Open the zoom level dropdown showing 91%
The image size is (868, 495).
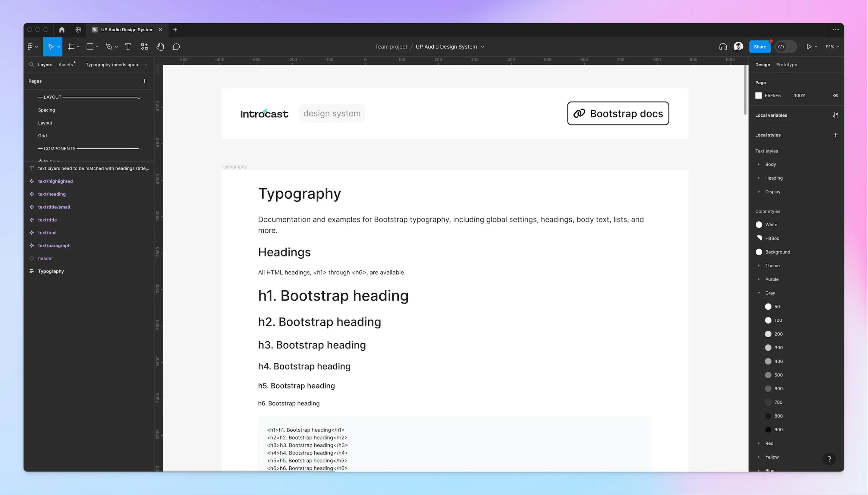pyautogui.click(x=831, y=47)
